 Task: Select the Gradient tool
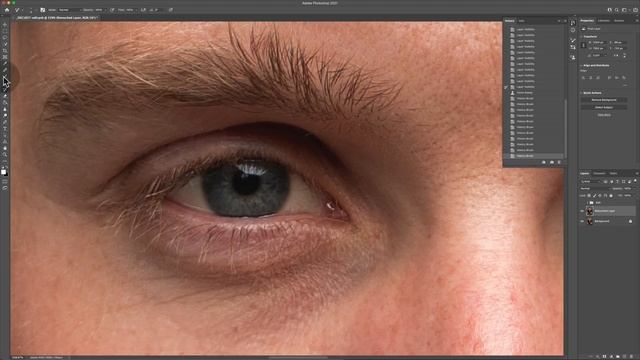[5, 103]
